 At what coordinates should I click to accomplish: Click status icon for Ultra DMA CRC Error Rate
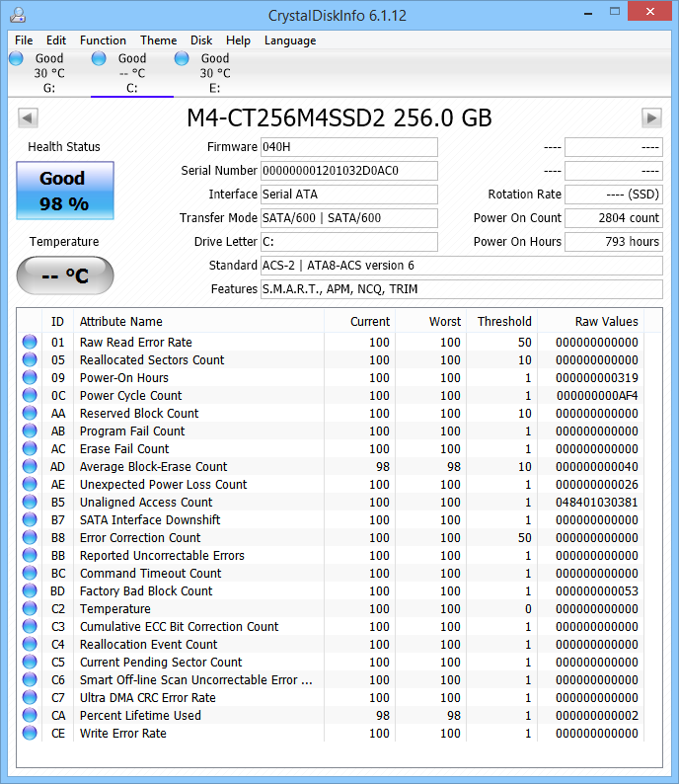[30, 697]
